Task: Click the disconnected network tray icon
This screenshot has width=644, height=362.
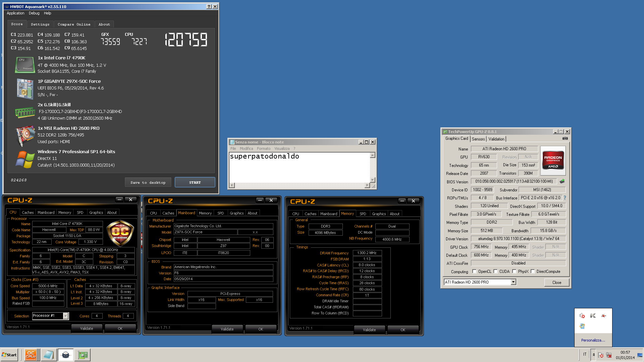Action: [609, 355]
